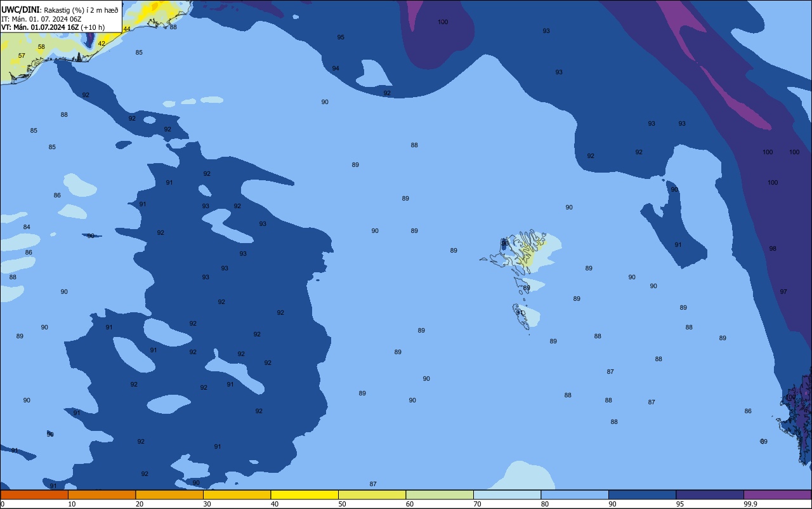Click the '50' legend tick label

[x=342, y=504]
